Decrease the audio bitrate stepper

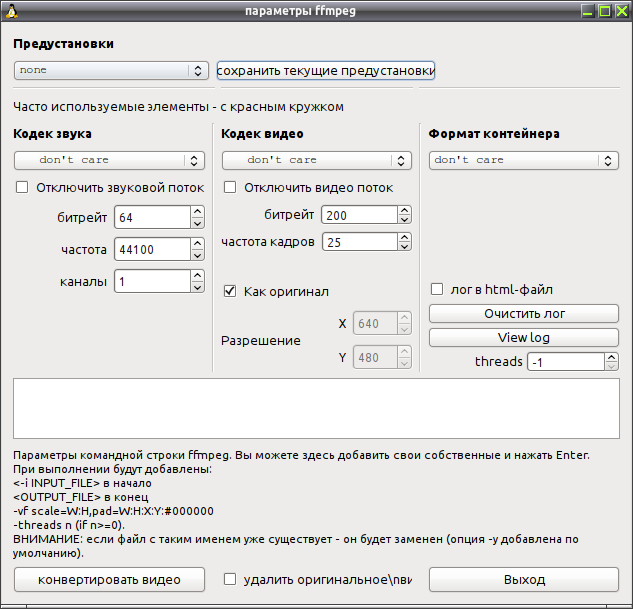[x=197, y=223]
